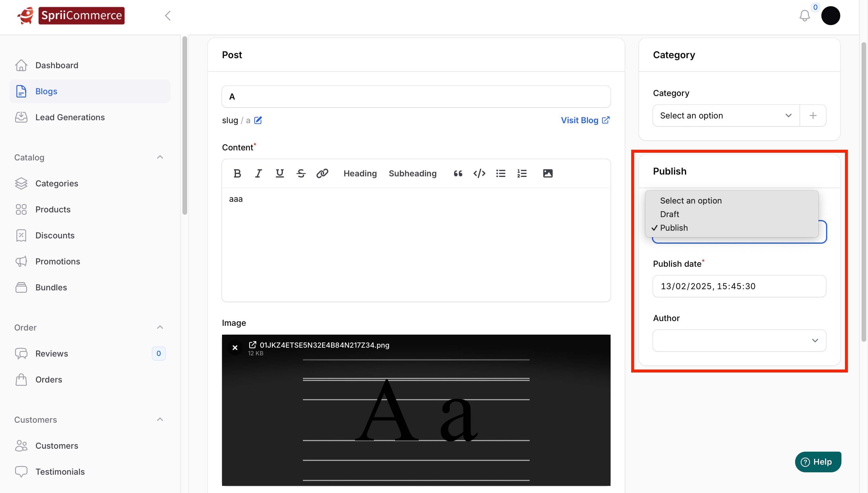868x493 pixels.
Task: Click the slug edit pencil icon
Action: click(x=258, y=120)
